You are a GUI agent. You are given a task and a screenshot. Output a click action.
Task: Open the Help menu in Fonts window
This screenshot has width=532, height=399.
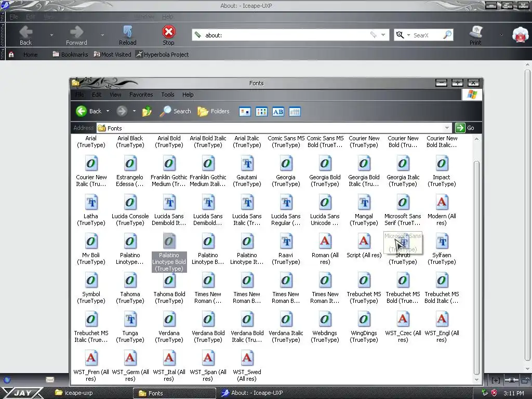pos(188,95)
